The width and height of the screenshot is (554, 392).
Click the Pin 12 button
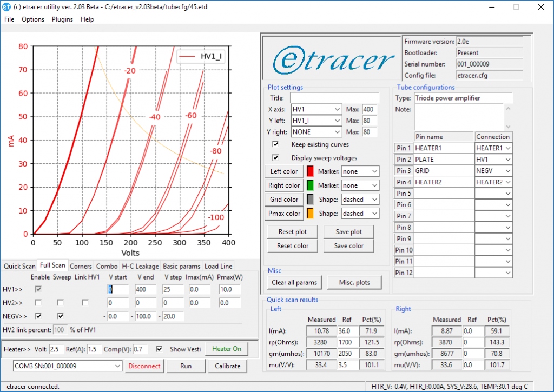(404, 273)
